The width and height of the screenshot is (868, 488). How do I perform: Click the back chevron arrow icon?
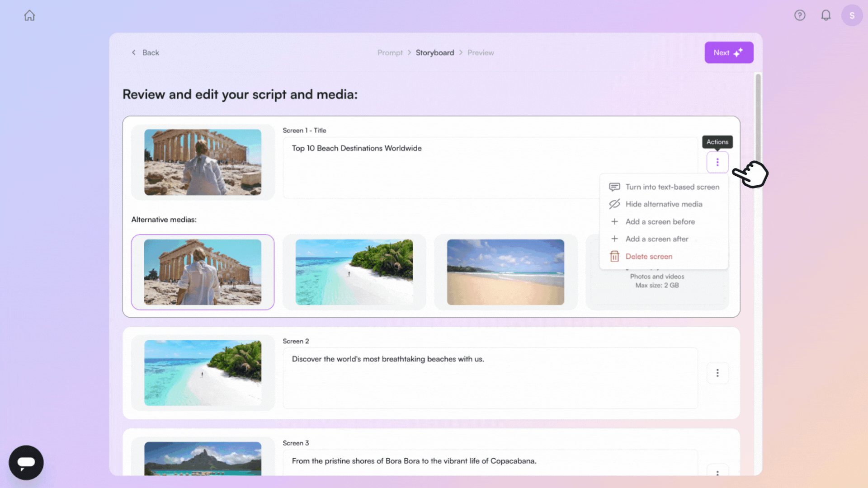point(134,52)
